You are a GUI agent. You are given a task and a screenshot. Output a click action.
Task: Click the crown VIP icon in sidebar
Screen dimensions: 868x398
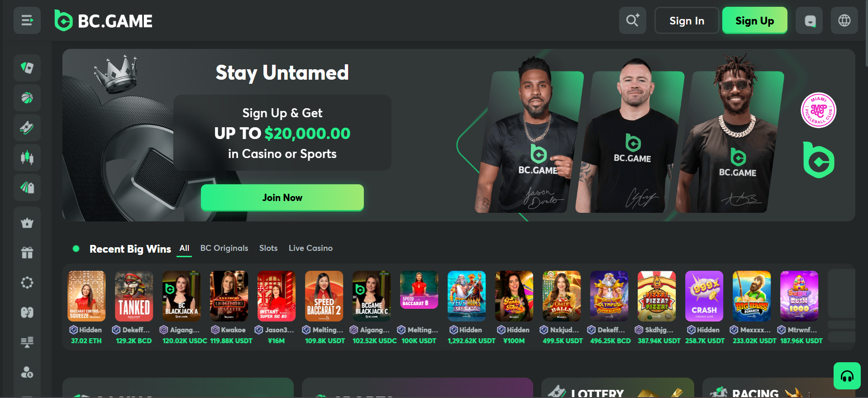pyautogui.click(x=27, y=223)
